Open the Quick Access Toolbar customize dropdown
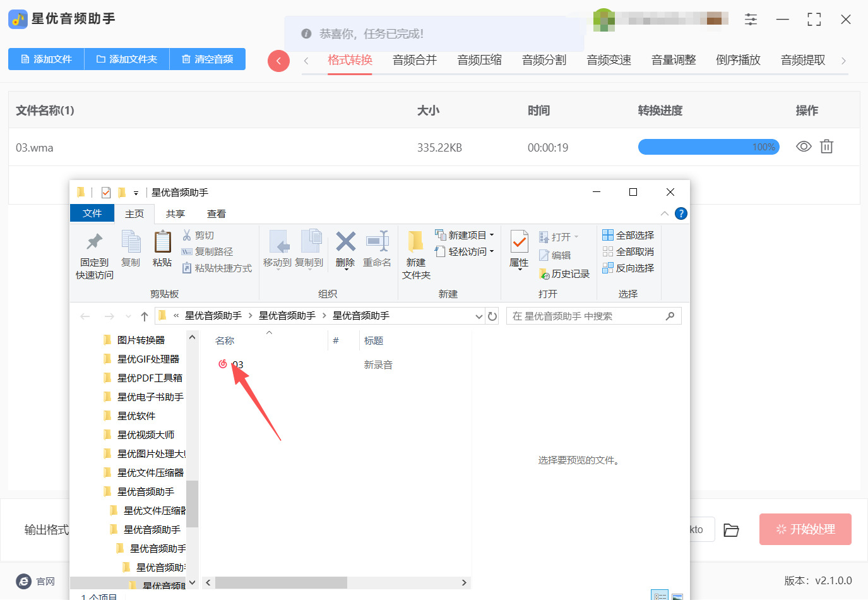Image resolution: width=868 pixels, height=600 pixels. pos(136,193)
